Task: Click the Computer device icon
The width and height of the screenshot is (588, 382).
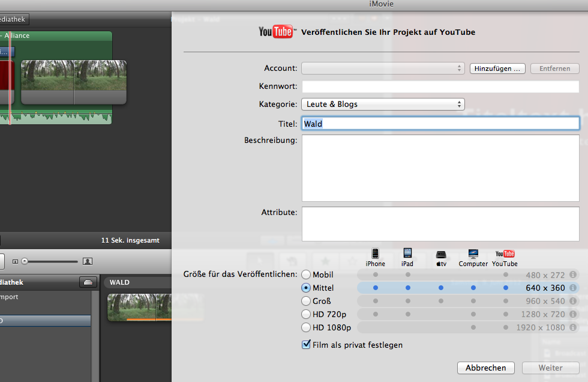Action: pyautogui.click(x=473, y=254)
